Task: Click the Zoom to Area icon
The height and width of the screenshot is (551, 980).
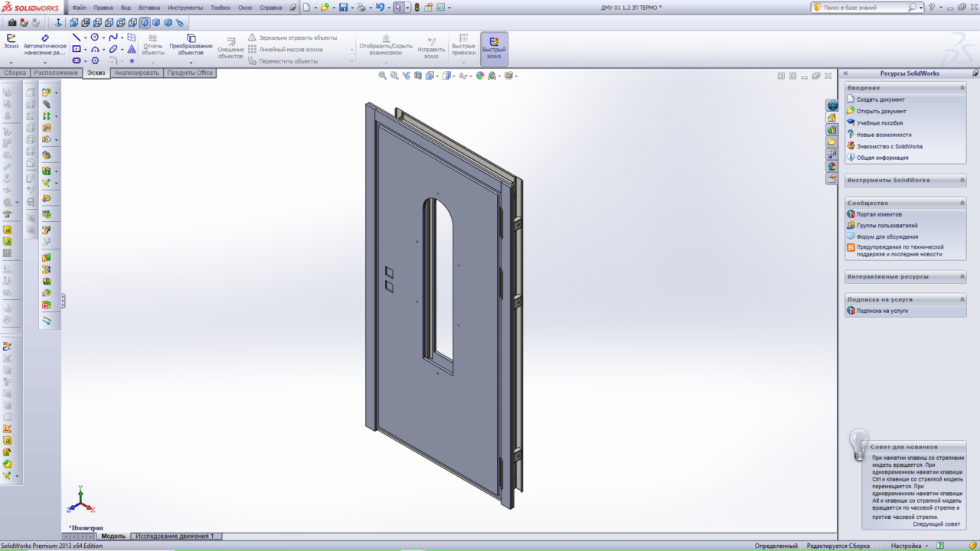Action: click(394, 75)
